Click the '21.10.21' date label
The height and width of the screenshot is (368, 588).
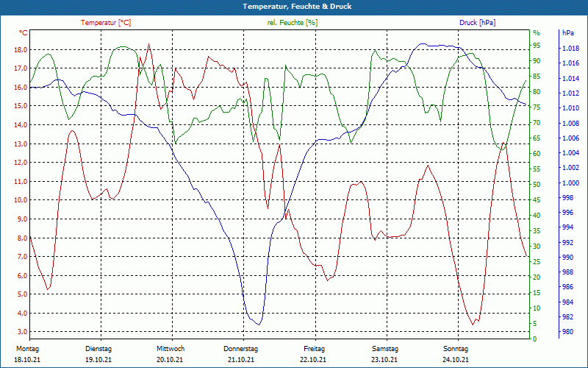(241, 360)
